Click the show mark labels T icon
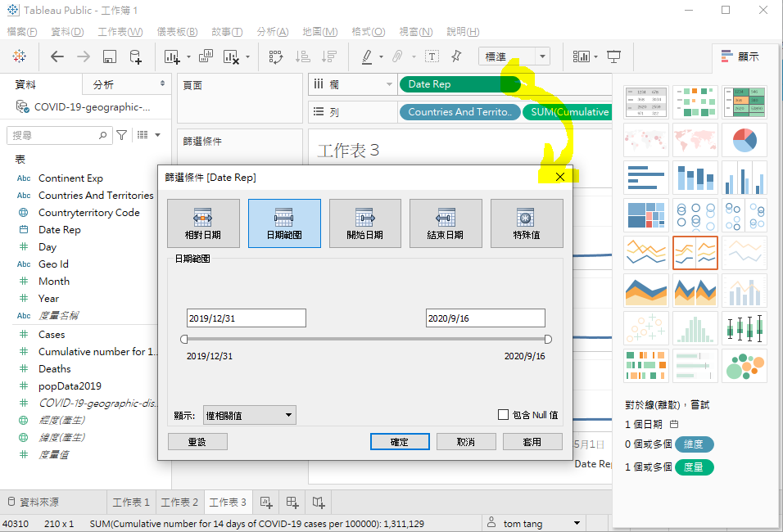 (432, 56)
